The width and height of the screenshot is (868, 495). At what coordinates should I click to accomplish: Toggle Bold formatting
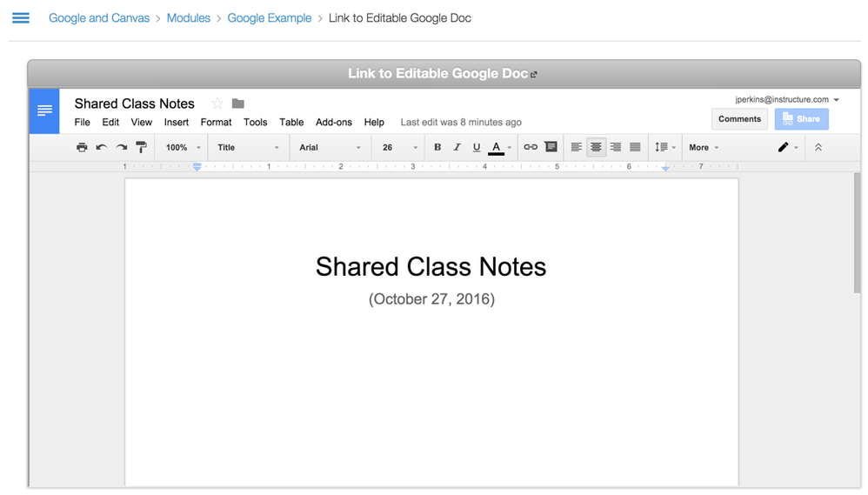click(x=437, y=147)
